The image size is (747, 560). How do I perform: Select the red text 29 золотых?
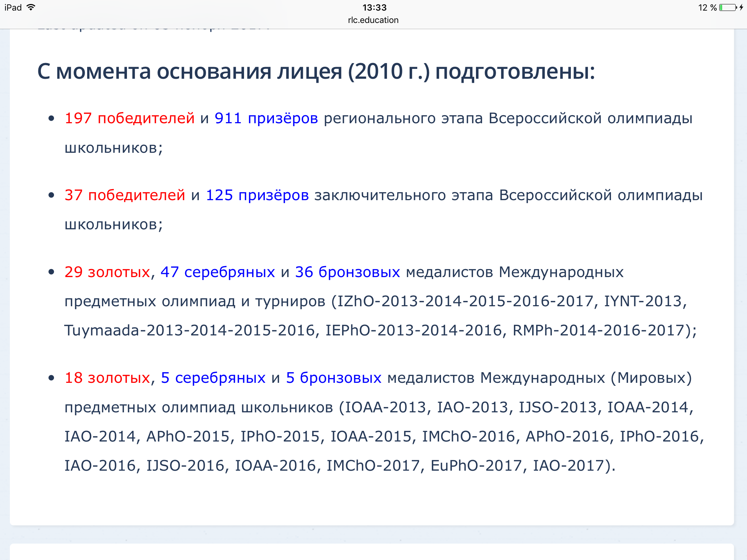point(107,272)
